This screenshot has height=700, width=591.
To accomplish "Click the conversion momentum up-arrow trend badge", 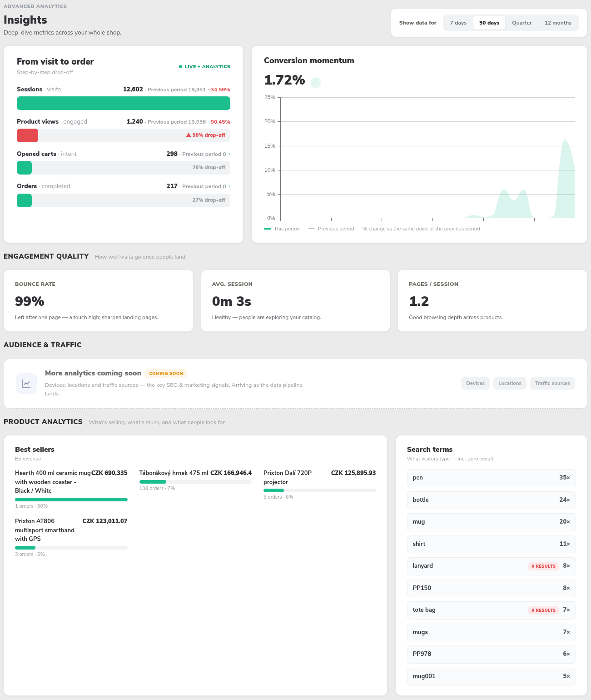I will pyautogui.click(x=316, y=83).
